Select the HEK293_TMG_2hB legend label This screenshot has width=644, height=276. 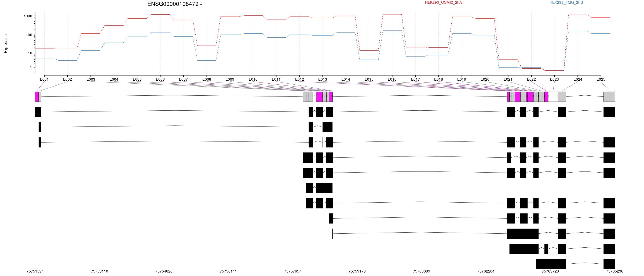[x=566, y=2]
